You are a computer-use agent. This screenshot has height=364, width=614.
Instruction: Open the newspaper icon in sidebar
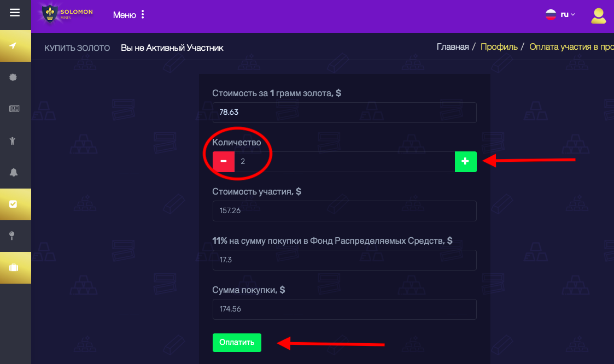click(14, 109)
